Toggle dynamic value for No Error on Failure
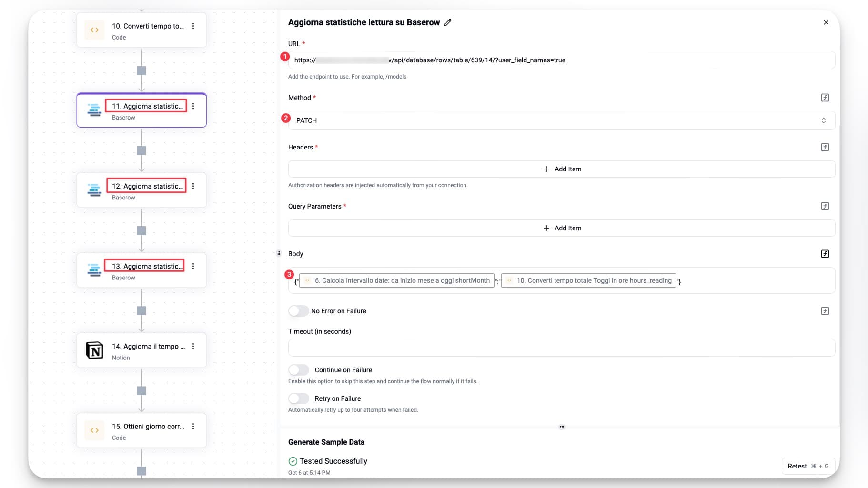Screen dimensions: 868x488 825,311
